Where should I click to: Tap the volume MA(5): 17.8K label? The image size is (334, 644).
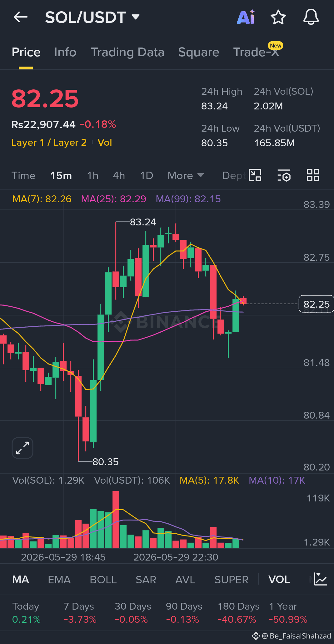[x=209, y=480]
